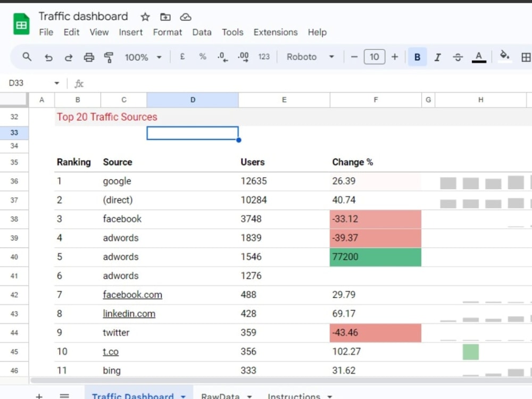Switch to the RawData tab
Image resolution: width=532 pixels, height=399 pixels.
(220, 396)
